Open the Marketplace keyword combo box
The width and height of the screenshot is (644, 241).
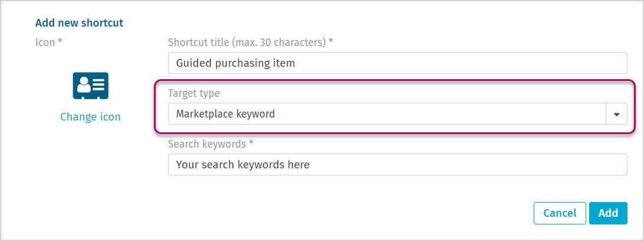386,115
